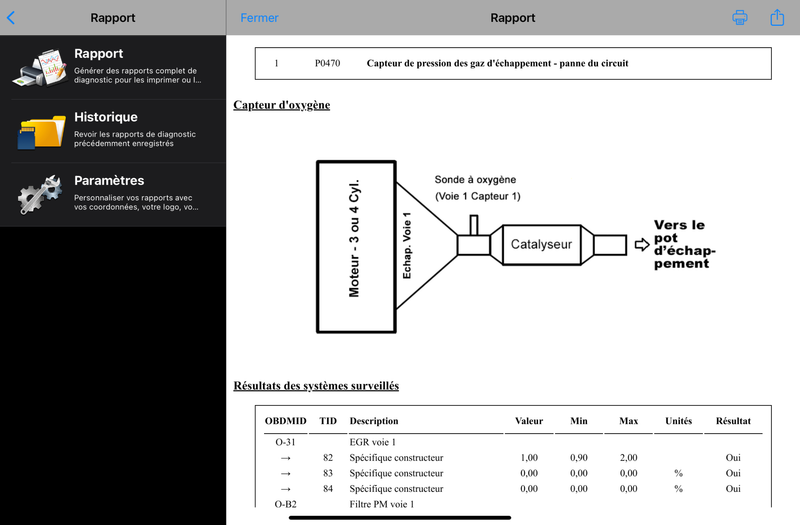Viewport: 800px width, 525px height.
Task: Tap the Moteur 3 ou 4 Cyl. block
Action: (354, 244)
